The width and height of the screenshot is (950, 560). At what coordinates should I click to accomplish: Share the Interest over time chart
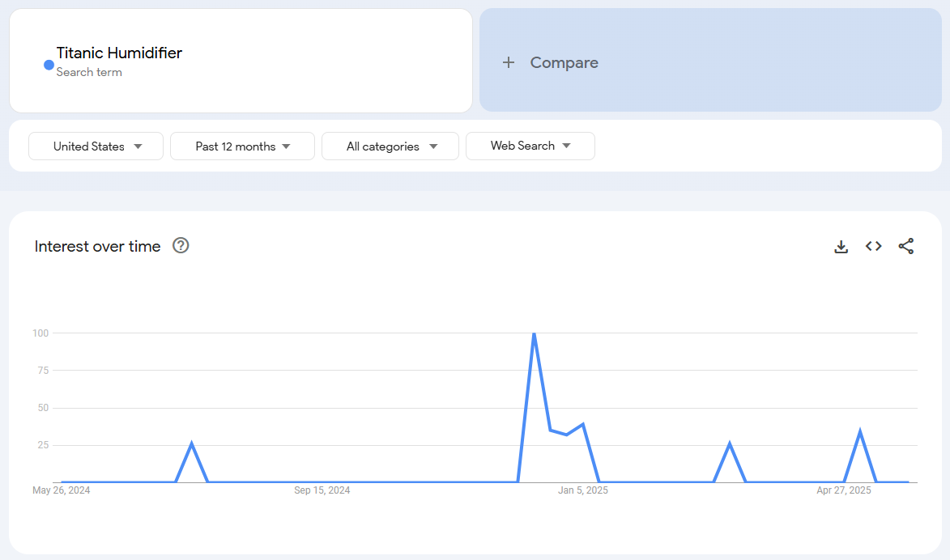[906, 247]
